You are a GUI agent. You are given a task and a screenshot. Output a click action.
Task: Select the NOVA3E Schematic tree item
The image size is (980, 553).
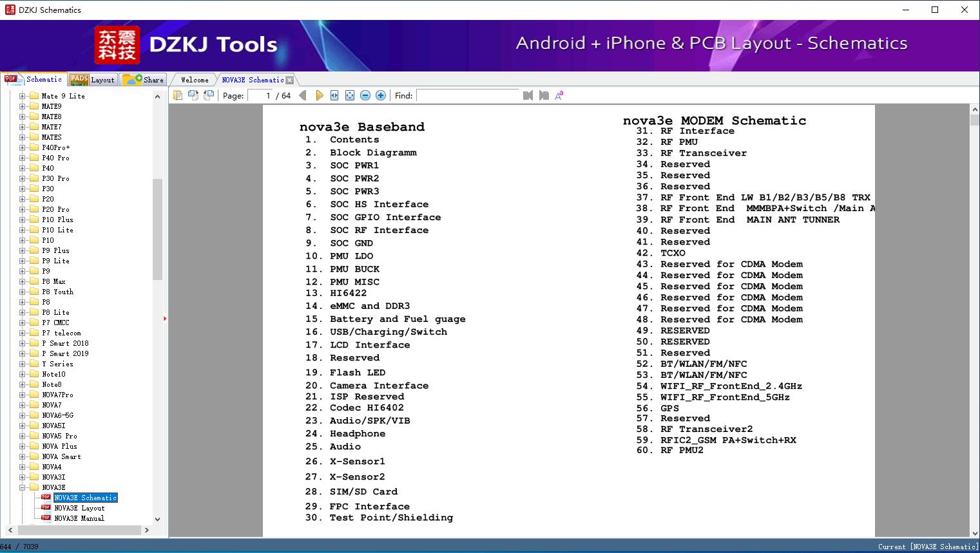click(x=86, y=498)
